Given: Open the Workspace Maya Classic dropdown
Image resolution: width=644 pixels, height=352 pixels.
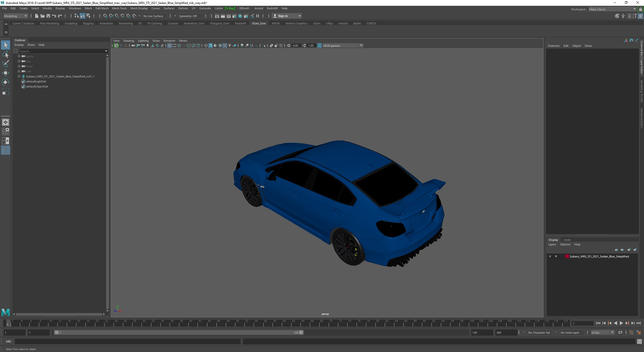Looking at the screenshot, I should [613, 9].
